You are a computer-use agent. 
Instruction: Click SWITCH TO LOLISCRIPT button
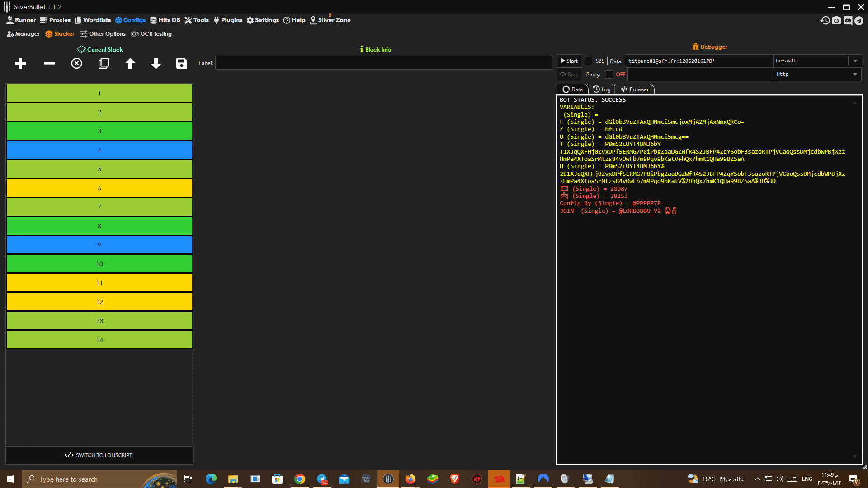click(99, 455)
